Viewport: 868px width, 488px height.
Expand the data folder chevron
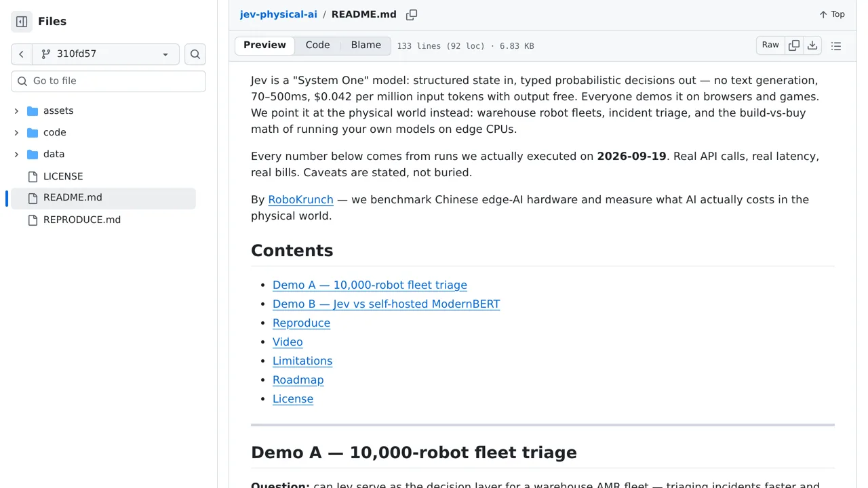click(x=16, y=154)
